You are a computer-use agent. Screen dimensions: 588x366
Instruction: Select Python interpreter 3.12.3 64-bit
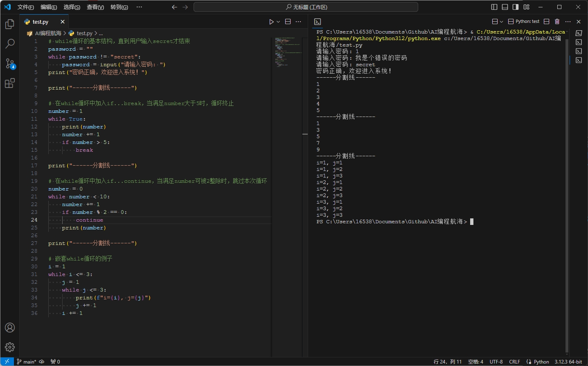568,362
